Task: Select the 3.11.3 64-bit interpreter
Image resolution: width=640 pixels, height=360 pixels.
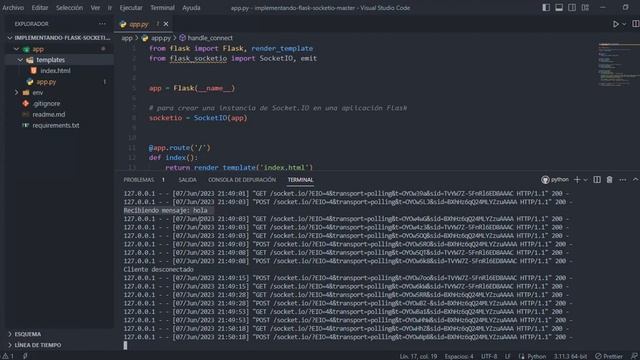Action: tap(570, 356)
